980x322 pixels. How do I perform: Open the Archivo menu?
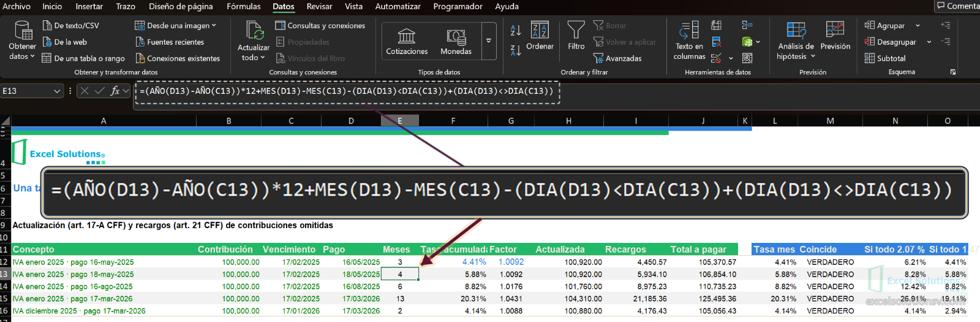coord(17,6)
